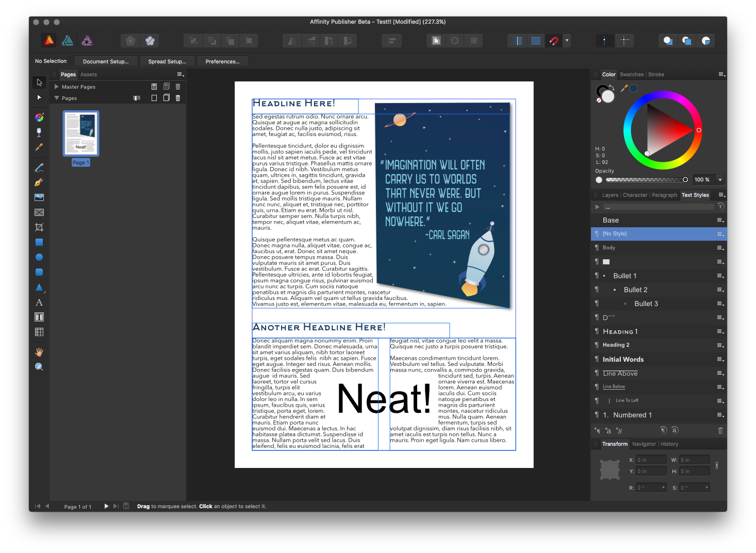
Task: Select the Rounded Rectangle tool
Action: click(39, 272)
